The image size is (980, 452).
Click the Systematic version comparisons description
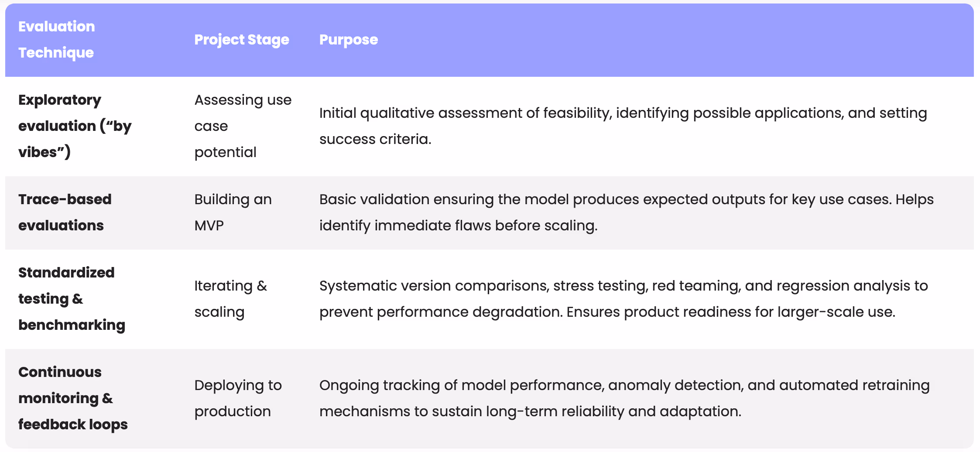click(624, 299)
